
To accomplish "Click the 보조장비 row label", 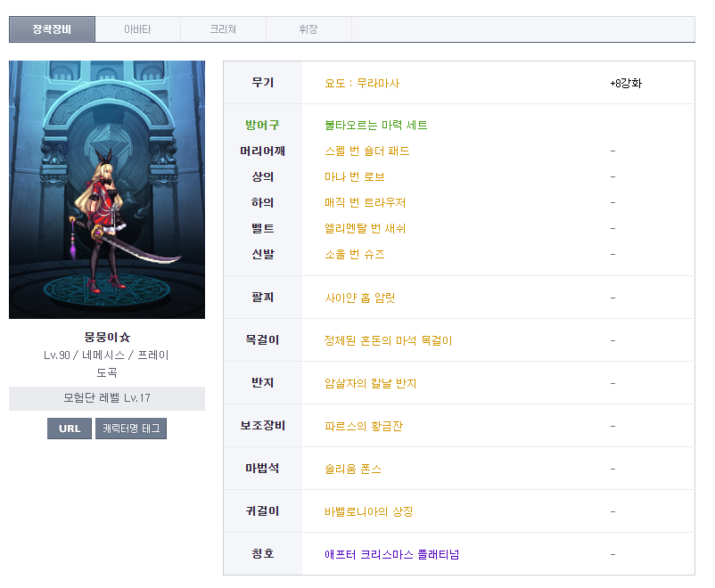I will point(263,426).
